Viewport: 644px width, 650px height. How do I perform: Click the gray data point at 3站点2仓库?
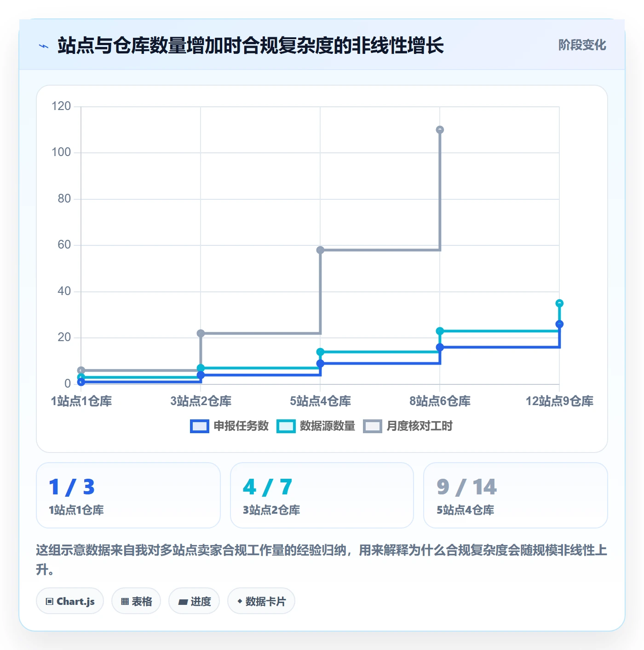201,333
